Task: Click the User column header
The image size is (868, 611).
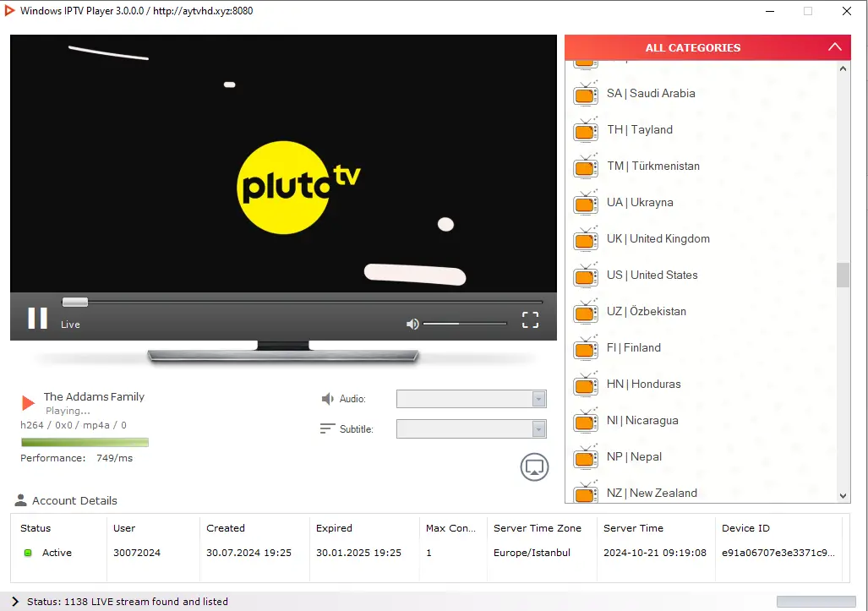Action: [x=124, y=528]
